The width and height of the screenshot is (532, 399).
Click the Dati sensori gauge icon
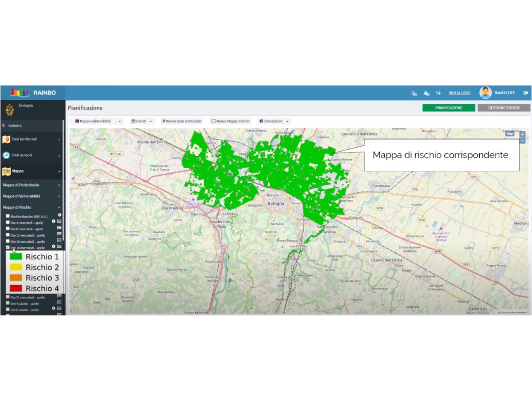pyautogui.click(x=6, y=155)
